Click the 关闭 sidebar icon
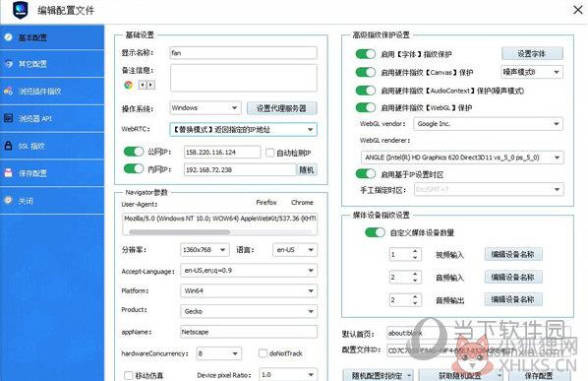The width and height of the screenshot is (588, 381). 8,200
